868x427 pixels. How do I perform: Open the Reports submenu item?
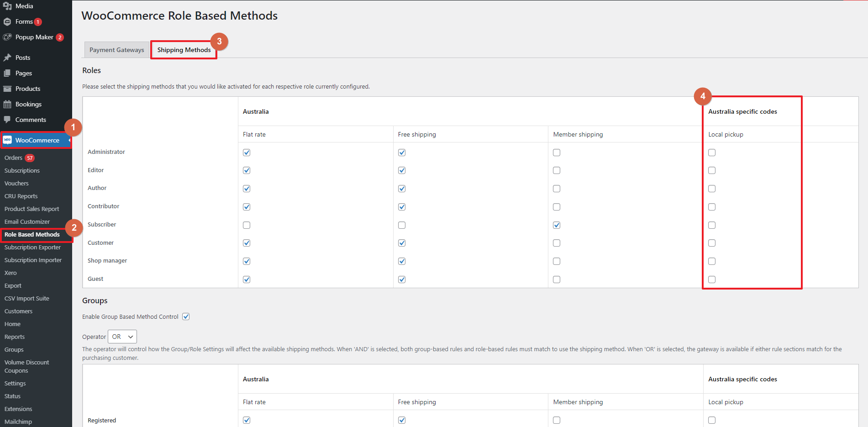[15, 337]
